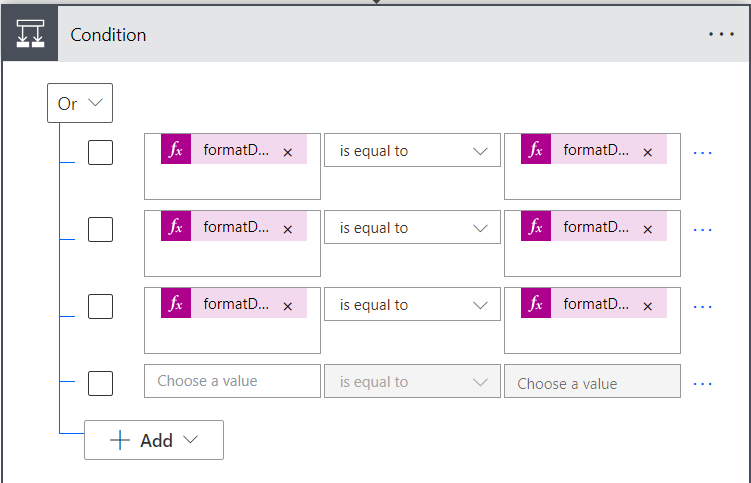This screenshot has height=483, width=751.
Task: Tick the first condition row checkbox
Action: click(101, 153)
